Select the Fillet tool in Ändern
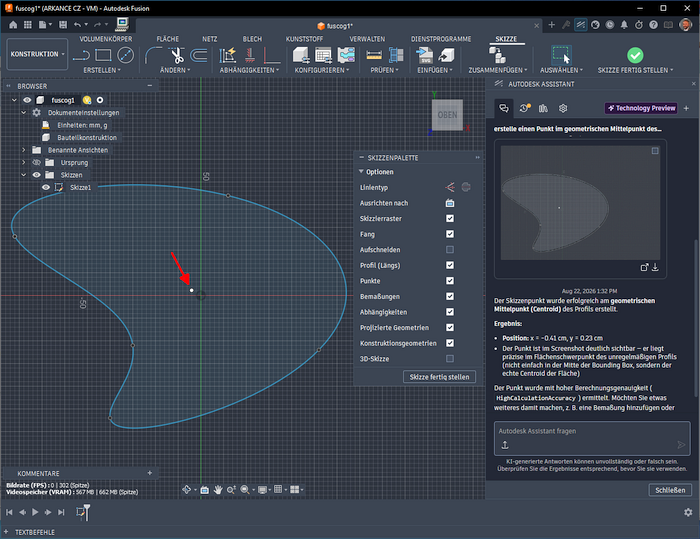This screenshot has height=539, width=700. [x=153, y=55]
